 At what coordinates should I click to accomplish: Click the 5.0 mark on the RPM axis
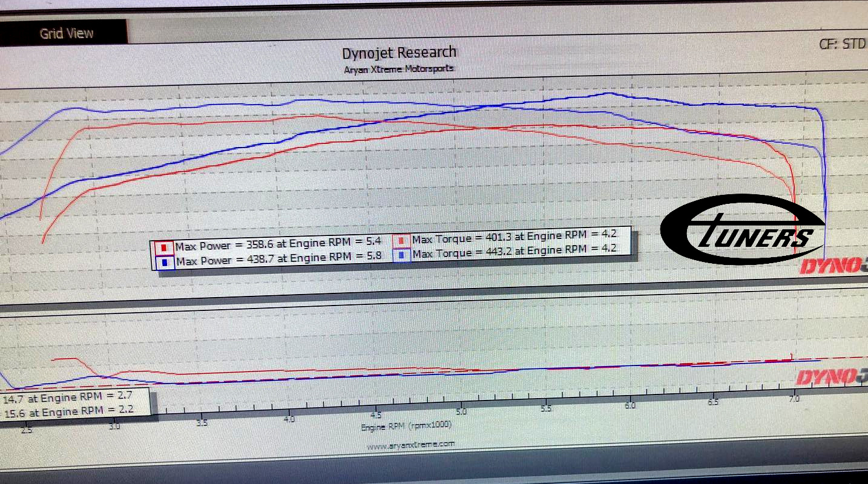pyautogui.click(x=461, y=411)
